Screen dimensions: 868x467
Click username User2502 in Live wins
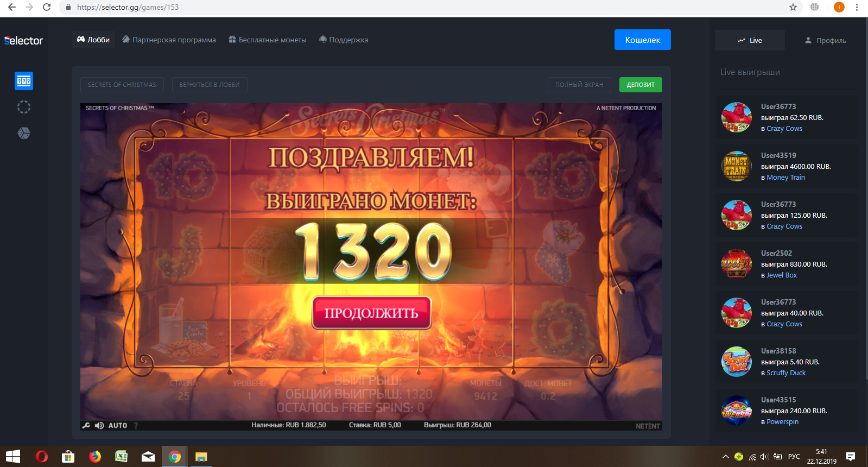click(x=776, y=253)
